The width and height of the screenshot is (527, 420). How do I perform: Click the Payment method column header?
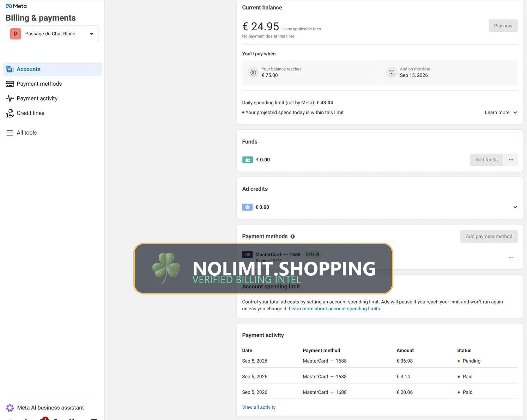click(x=321, y=351)
